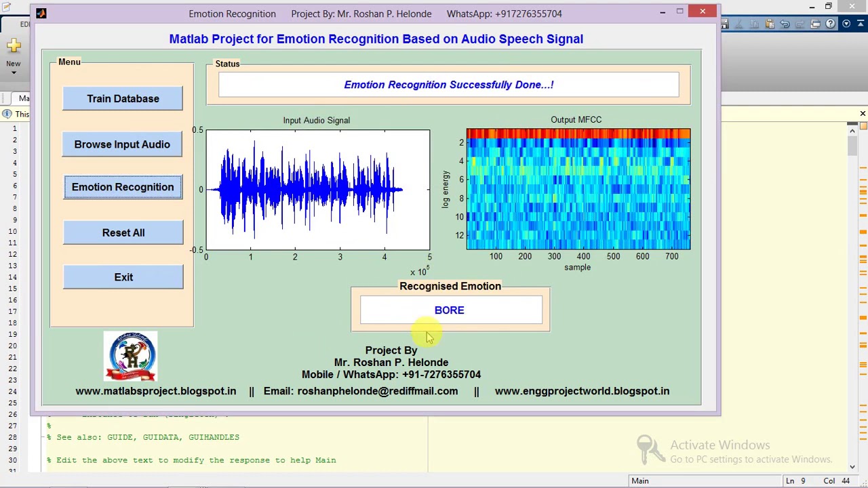Click the main project title heading text
Viewport: 868px width, 488px height.
tap(376, 39)
